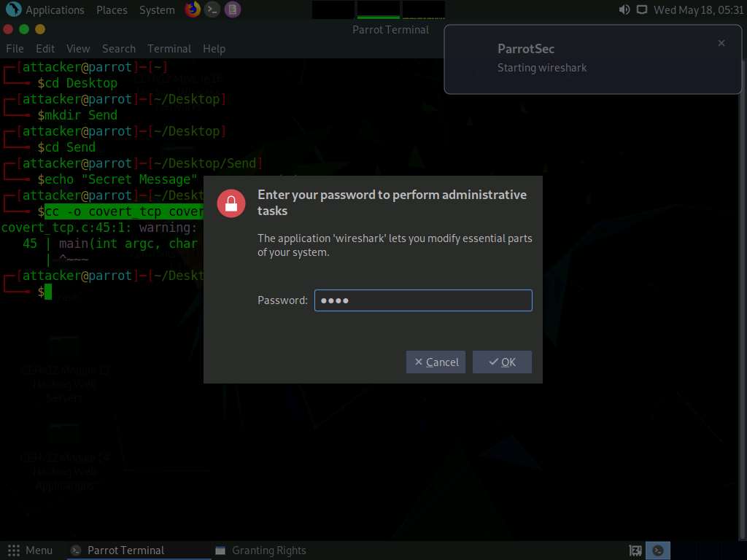747x560 pixels.
Task: Open the terminal's Search menu
Action: [119, 49]
